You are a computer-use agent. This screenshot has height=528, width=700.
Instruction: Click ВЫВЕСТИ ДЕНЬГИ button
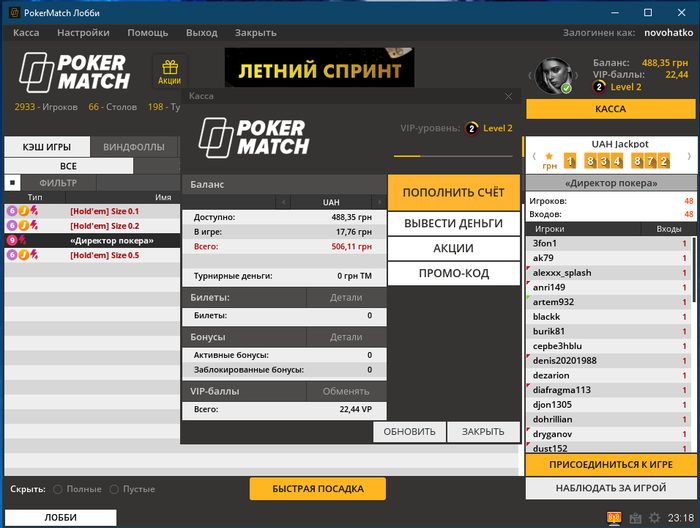pyautogui.click(x=454, y=224)
